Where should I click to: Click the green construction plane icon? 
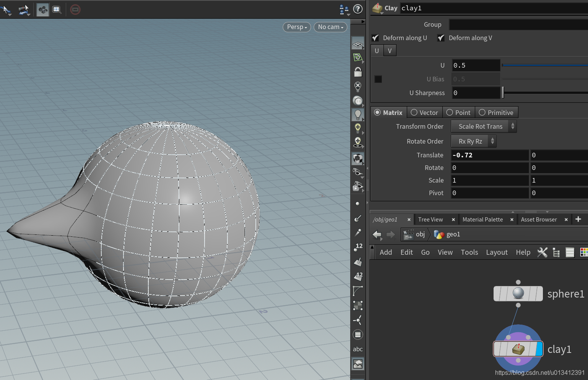coord(358,58)
